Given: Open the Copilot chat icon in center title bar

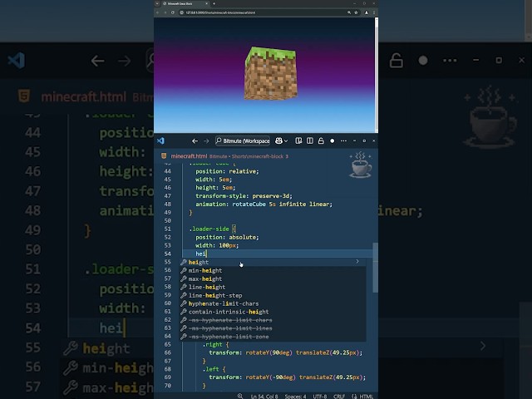Looking at the screenshot, I should 278,140.
